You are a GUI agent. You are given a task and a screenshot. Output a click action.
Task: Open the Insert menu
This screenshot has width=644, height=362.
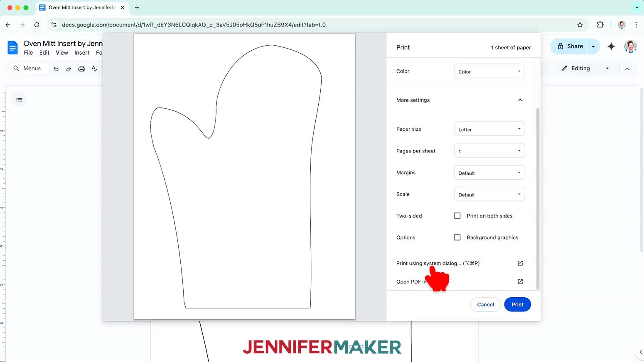(82, 53)
